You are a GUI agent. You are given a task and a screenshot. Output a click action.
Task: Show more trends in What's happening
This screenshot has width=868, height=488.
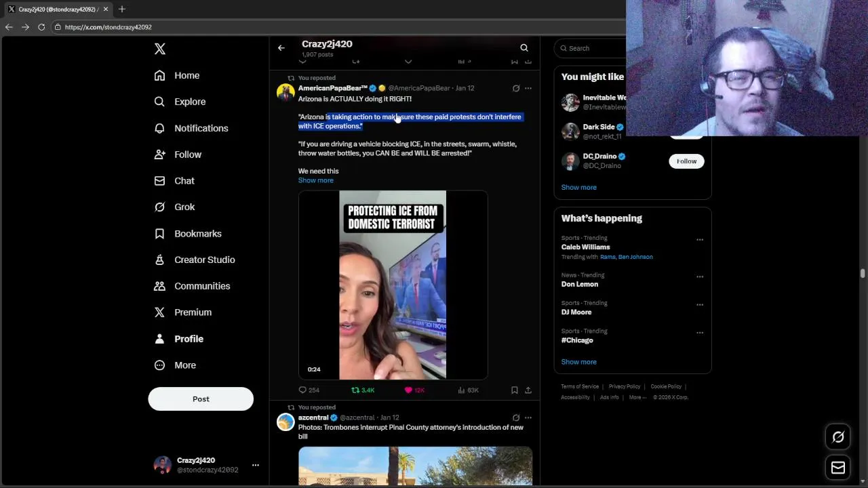[579, 362]
